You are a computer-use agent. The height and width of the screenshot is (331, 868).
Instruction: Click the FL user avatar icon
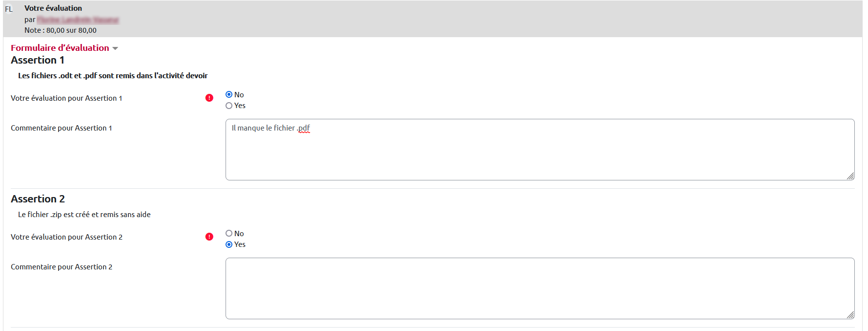point(9,9)
